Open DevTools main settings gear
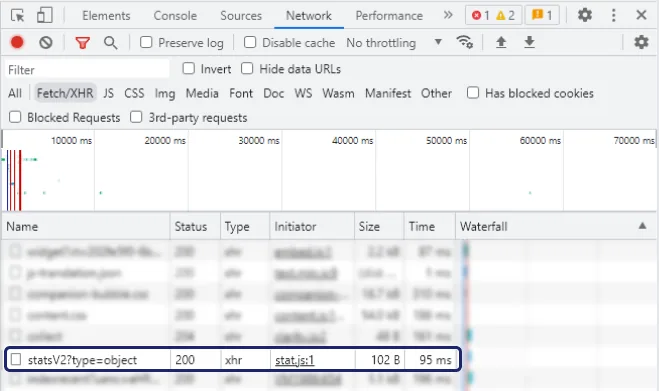The height and width of the screenshot is (391, 659). [585, 15]
